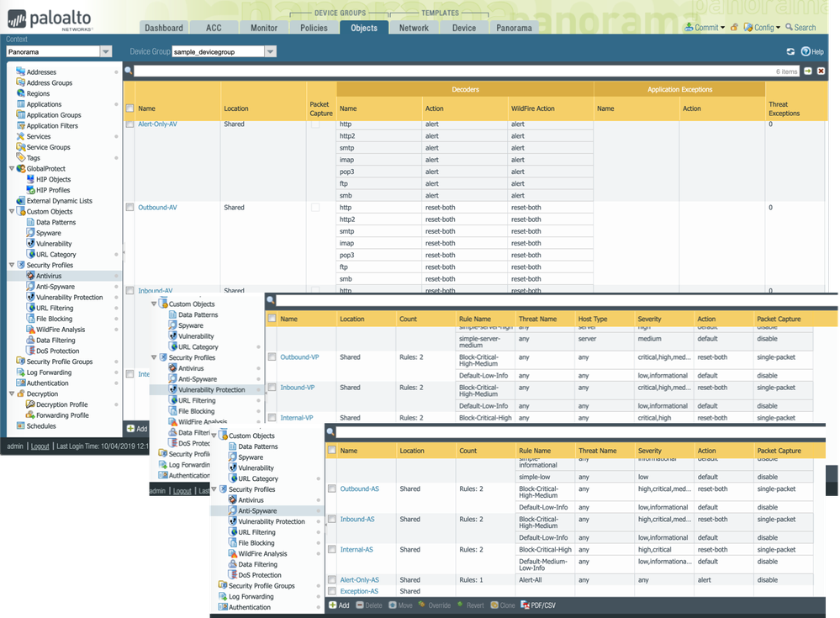
Task: Open the Help icon
Action: [806, 52]
